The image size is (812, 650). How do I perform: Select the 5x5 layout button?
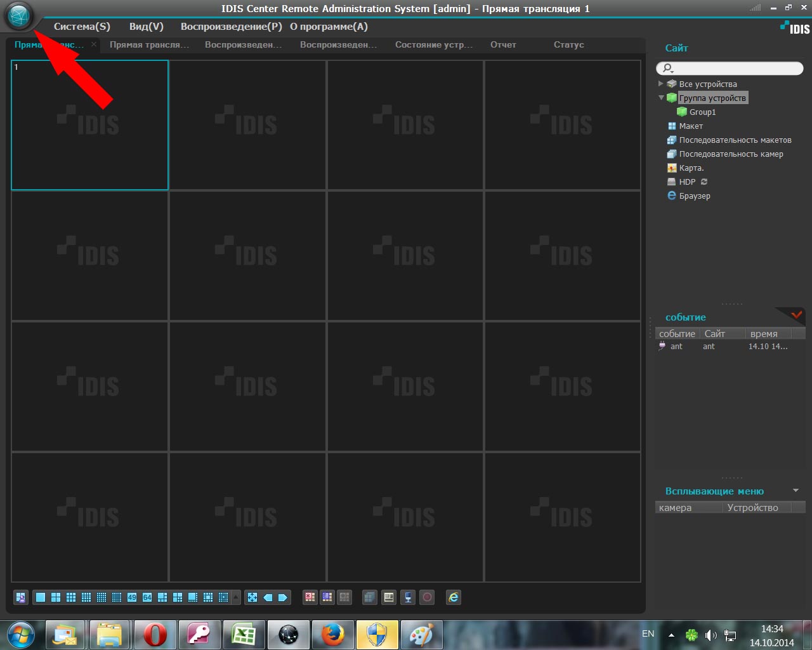[x=101, y=597]
